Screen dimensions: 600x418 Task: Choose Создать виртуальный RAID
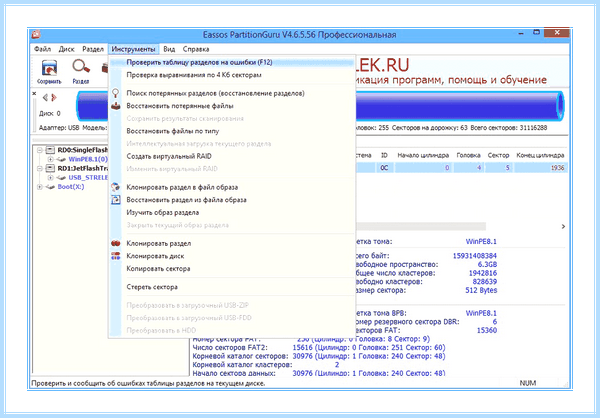click(232, 156)
